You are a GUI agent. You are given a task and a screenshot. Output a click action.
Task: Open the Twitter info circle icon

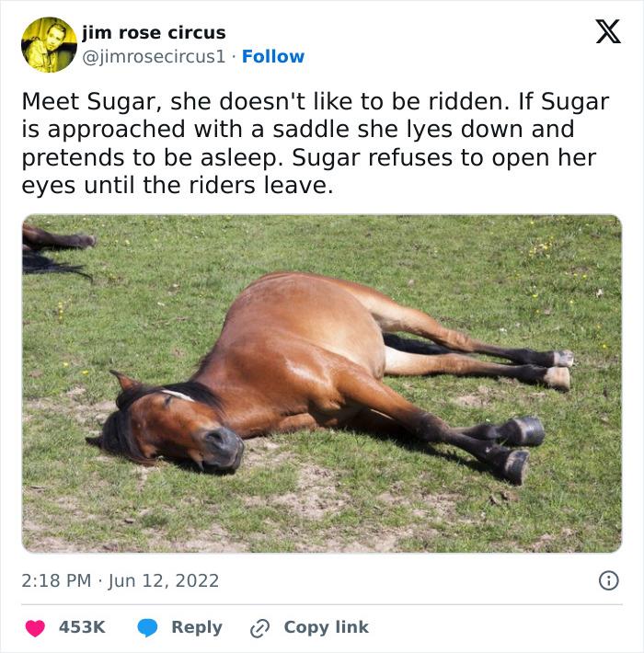[x=608, y=580]
